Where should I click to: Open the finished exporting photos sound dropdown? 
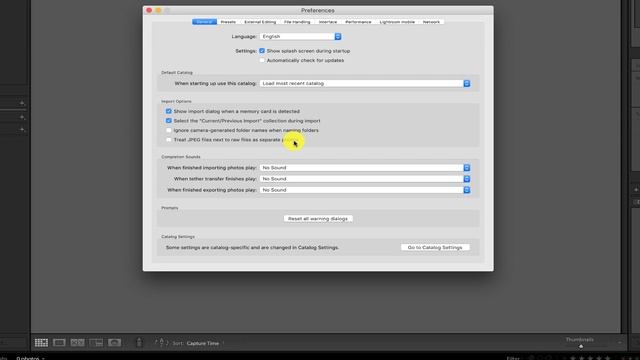pos(365,190)
